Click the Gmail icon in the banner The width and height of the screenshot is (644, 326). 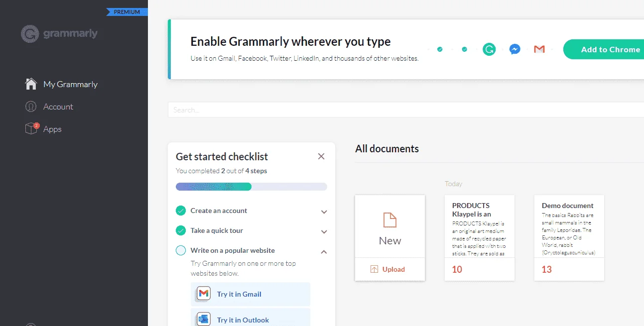[x=539, y=49]
